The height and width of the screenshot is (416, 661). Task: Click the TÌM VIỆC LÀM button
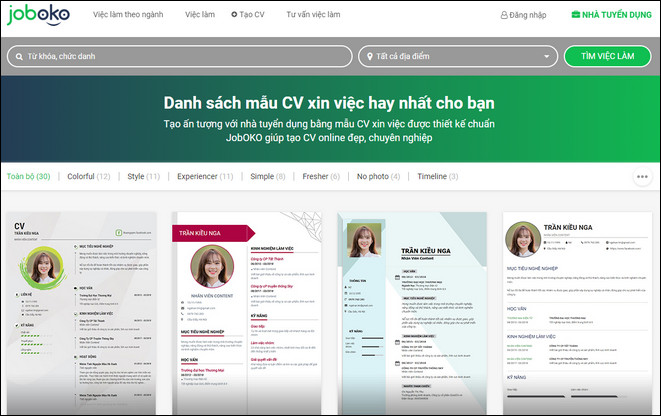(x=607, y=56)
